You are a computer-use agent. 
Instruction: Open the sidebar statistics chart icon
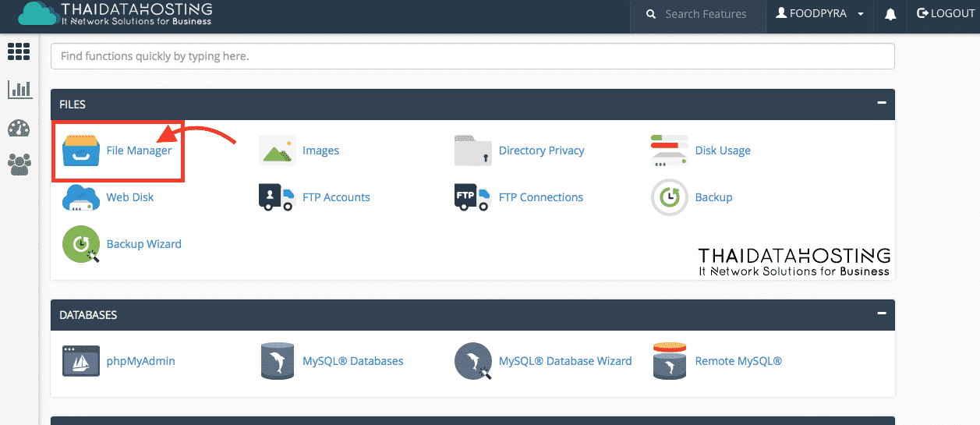[x=19, y=89]
